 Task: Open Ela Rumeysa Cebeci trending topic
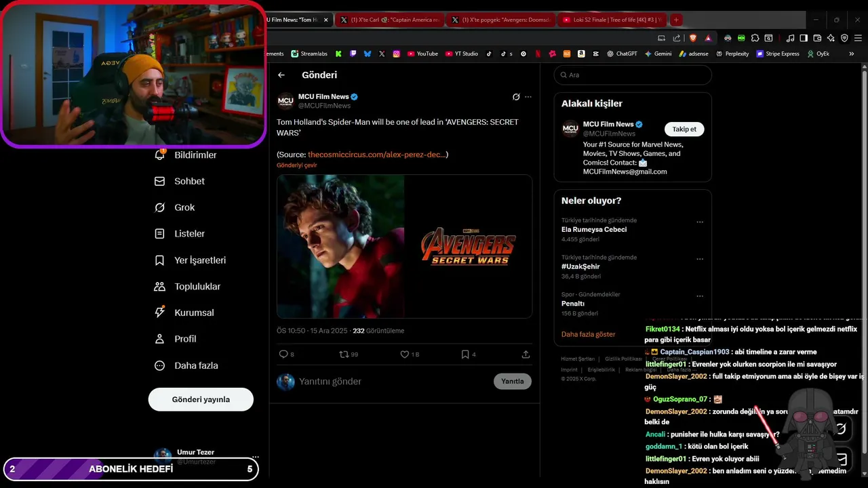pos(594,229)
